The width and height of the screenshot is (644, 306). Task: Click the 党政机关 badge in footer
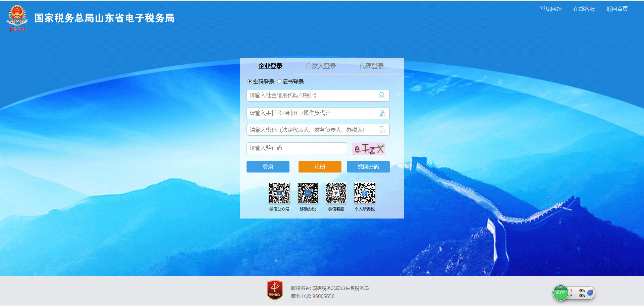pyautogui.click(x=275, y=290)
